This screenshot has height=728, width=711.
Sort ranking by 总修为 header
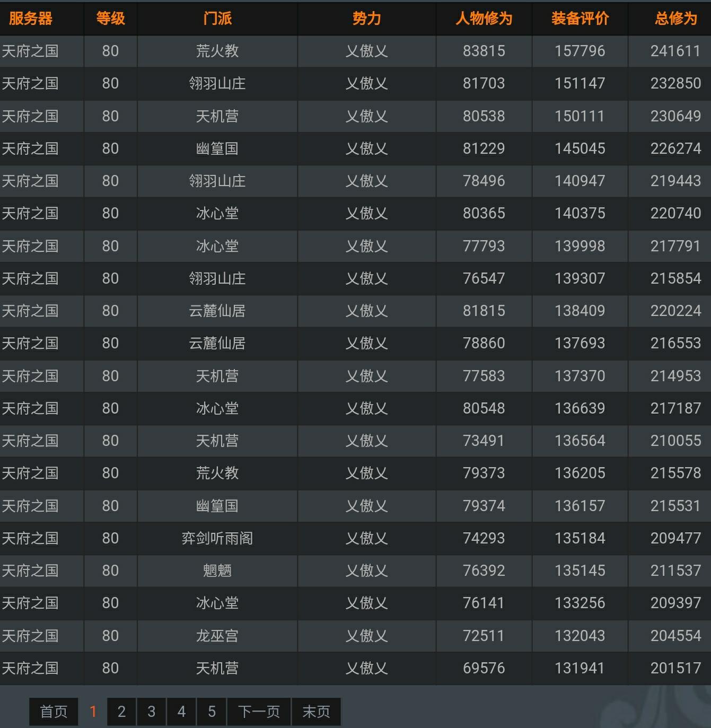tap(675, 19)
